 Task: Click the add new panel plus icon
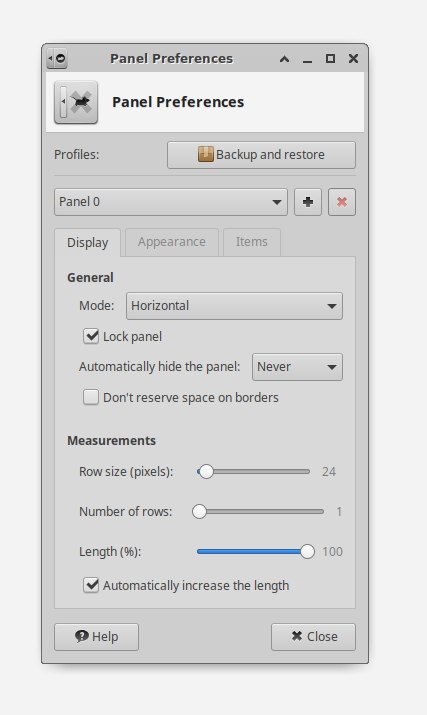308,202
